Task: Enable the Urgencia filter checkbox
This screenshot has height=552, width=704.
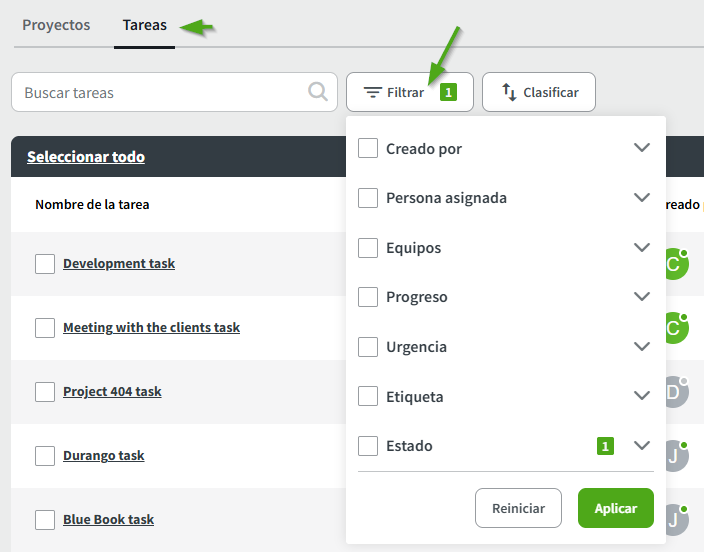Action: [x=368, y=347]
